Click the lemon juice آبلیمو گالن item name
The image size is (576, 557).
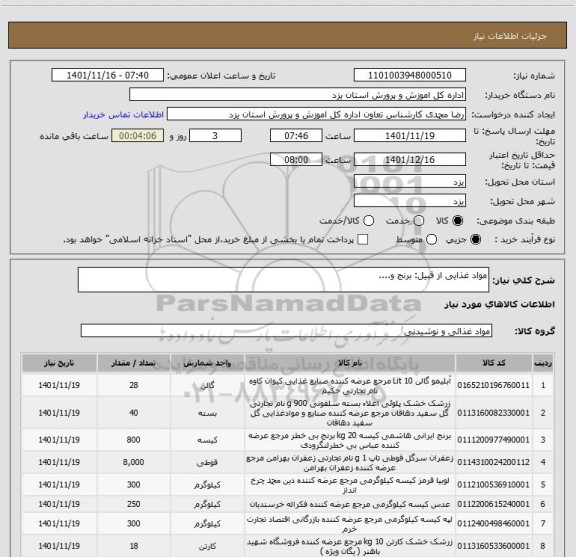click(x=350, y=386)
